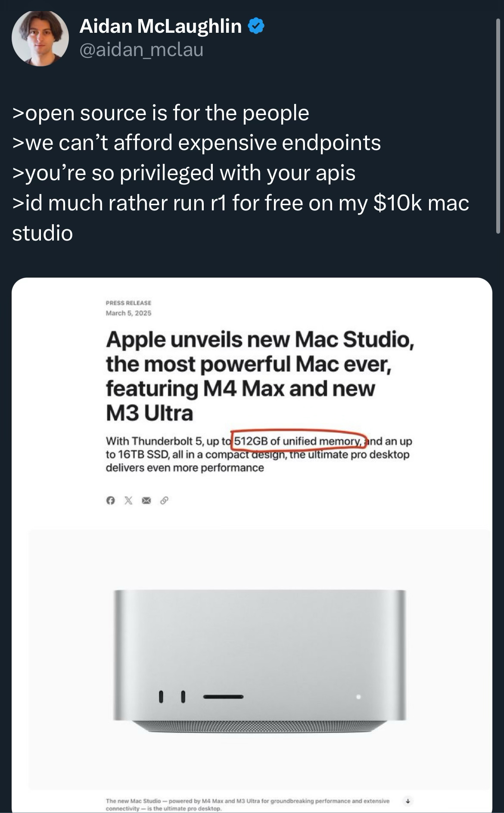Image resolution: width=504 pixels, height=813 pixels.
Task: Copy link using the chain icon
Action: [x=164, y=500]
